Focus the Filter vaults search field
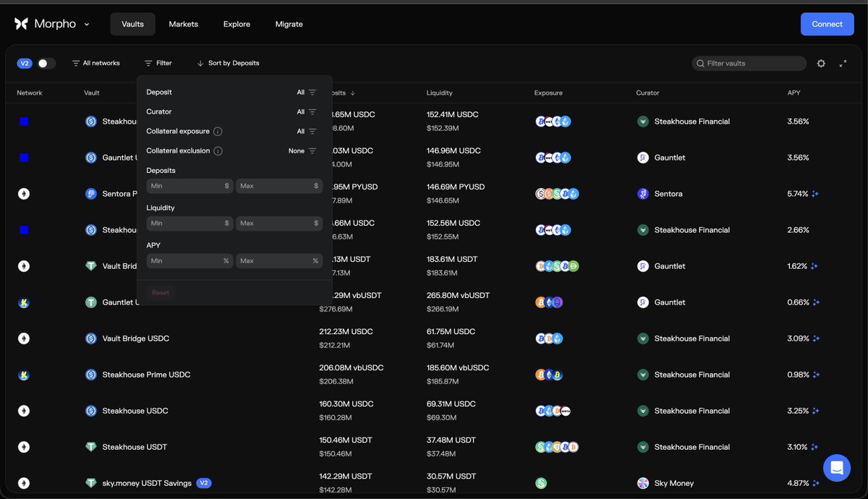Viewport: 868px width, 499px height. [749, 64]
